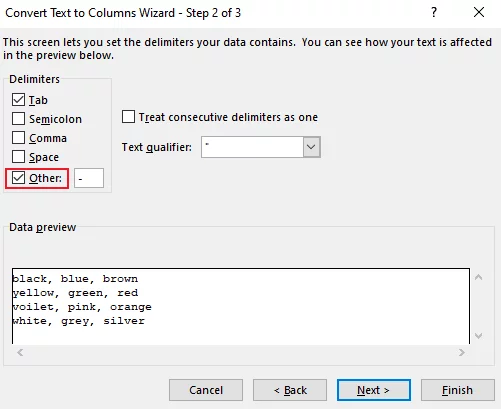
Task: Click the preview horizontal scroll left arrow
Action: pos(20,352)
